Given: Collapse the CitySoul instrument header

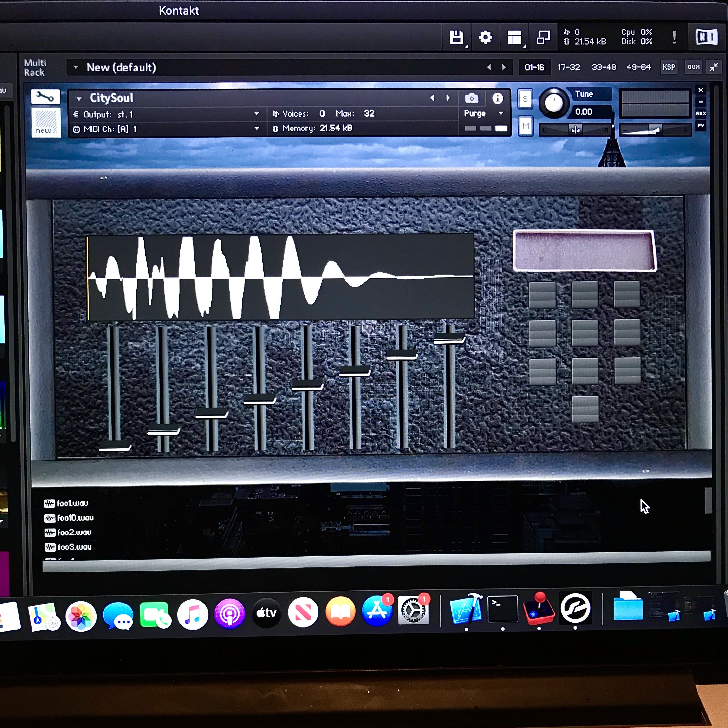Looking at the screenshot, I should pyautogui.click(x=78, y=98).
